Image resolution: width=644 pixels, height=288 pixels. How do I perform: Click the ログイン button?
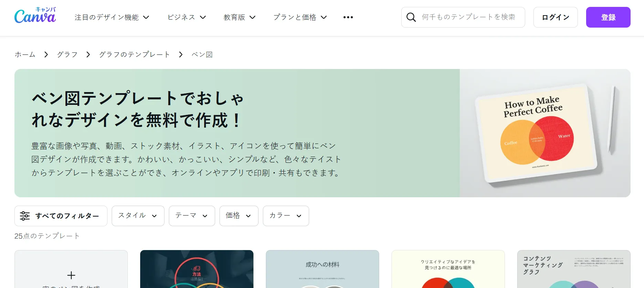tap(555, 17)
